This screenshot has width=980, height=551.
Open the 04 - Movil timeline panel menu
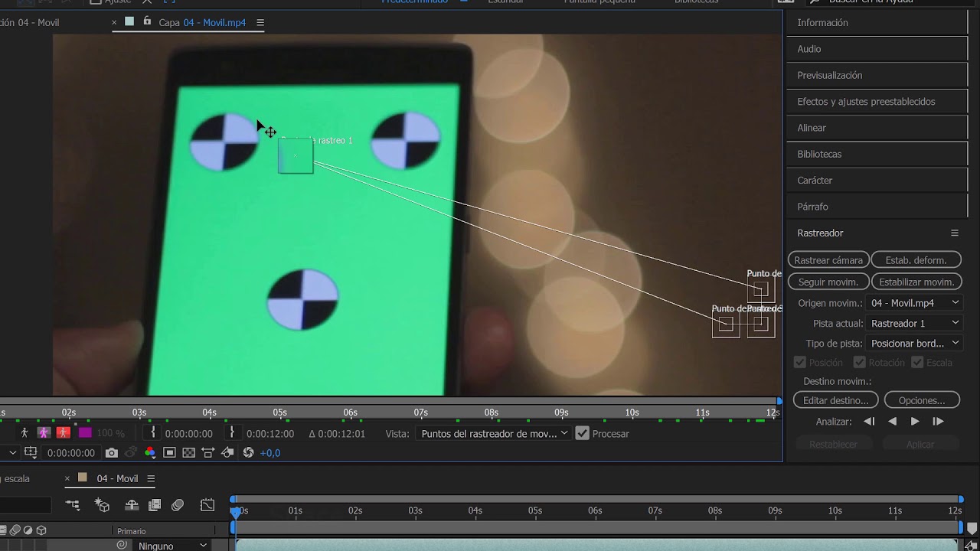[151, 479]
